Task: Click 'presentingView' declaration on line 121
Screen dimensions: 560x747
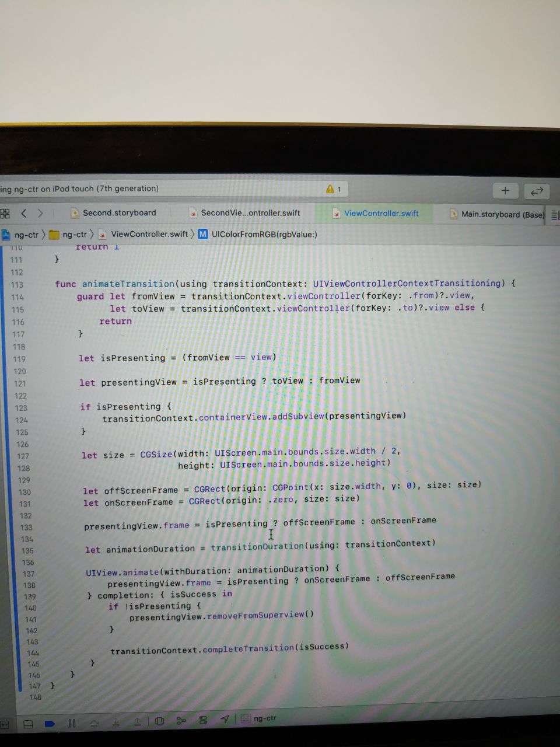Action: (139, 382)
